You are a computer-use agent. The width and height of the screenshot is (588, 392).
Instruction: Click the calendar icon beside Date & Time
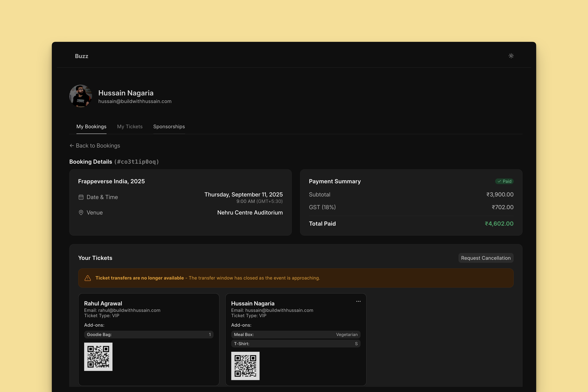click(x=81, y=197)
